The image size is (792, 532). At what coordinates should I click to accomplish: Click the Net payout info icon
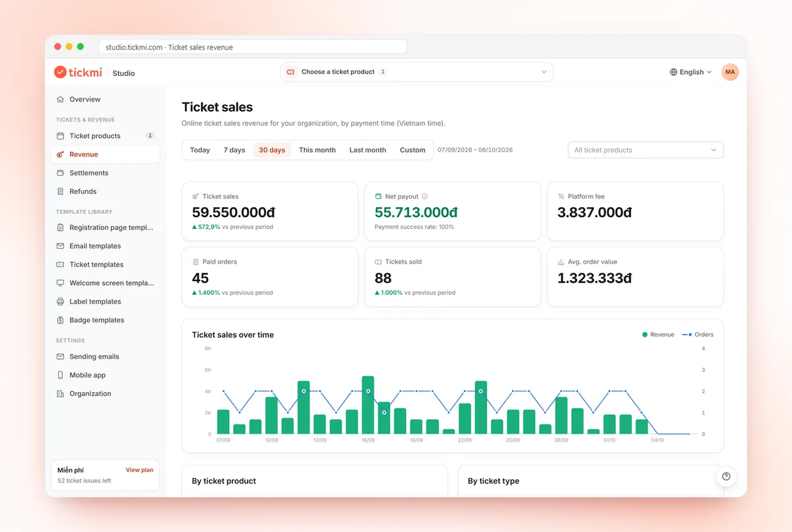[424, 197]
